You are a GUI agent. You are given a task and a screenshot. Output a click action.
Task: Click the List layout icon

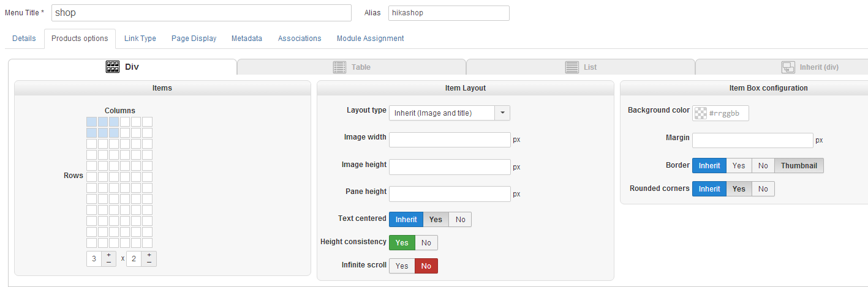[x=572, y=67]
